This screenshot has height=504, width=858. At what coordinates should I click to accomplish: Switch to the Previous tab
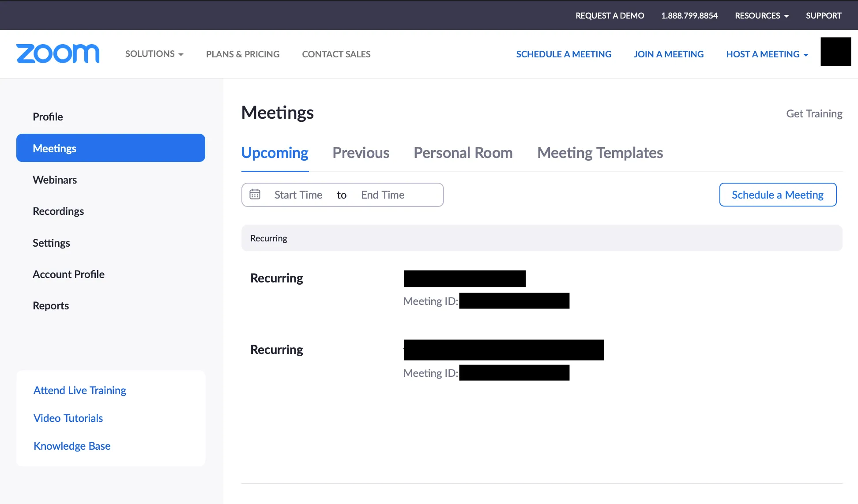(361, 153)
